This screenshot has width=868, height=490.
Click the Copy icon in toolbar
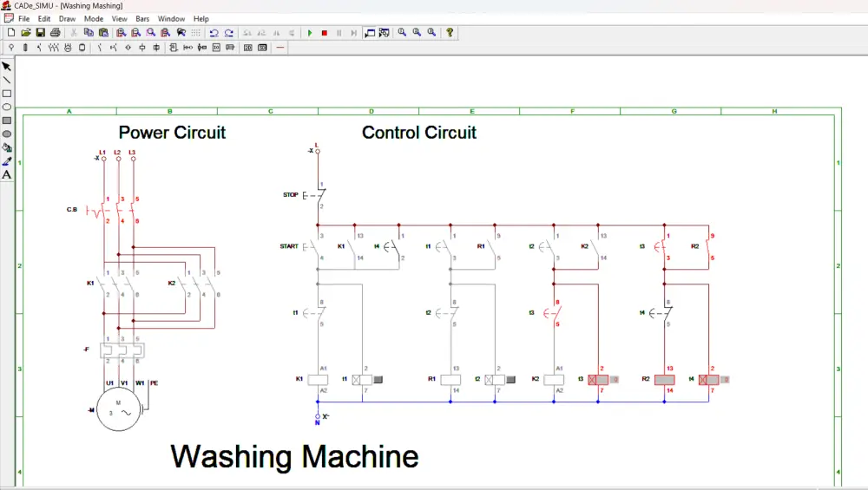[x=89, y=33]
